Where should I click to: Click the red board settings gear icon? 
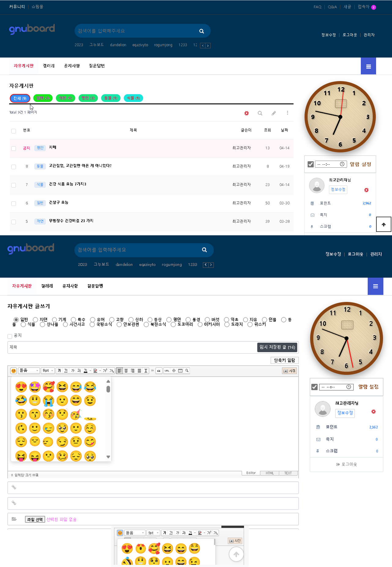246,113
